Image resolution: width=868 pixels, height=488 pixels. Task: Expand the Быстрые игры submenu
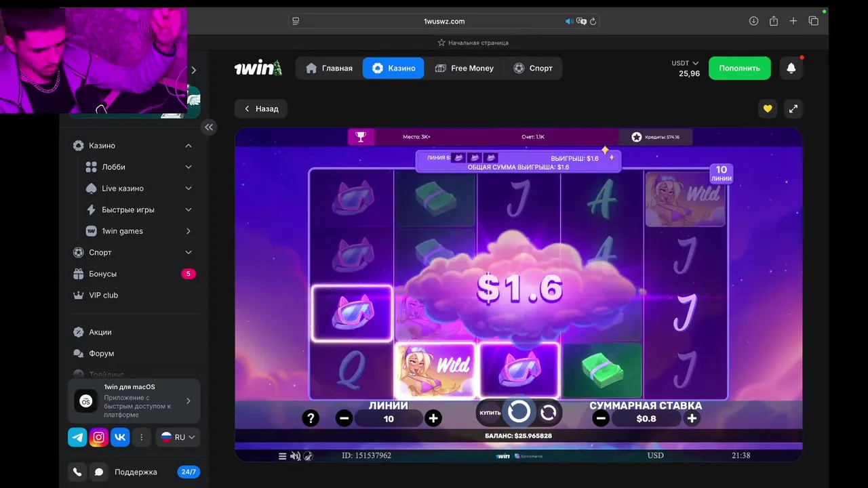pos(189,209)
